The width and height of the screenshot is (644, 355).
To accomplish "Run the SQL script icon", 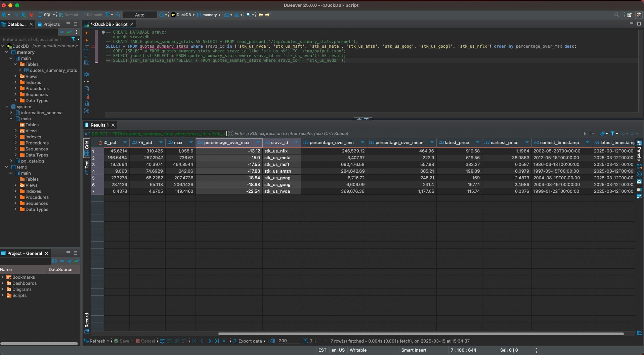I will [x=87, y=48].
